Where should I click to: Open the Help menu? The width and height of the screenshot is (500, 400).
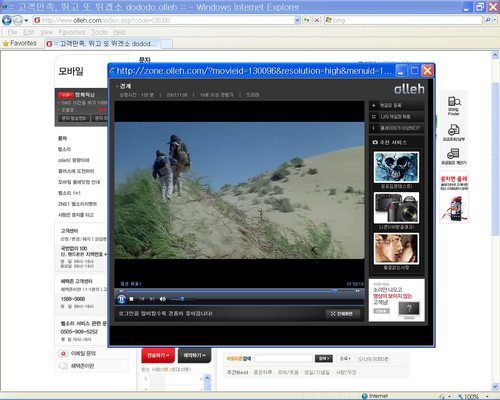[119, 32]
